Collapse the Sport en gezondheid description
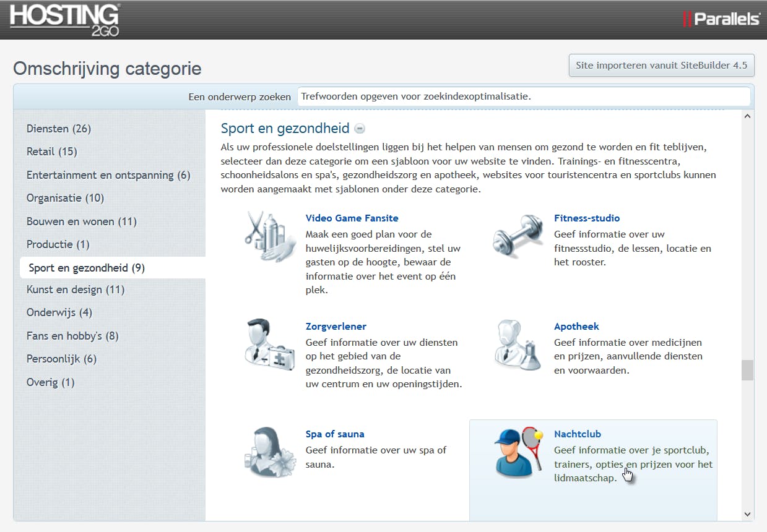767x532 pixels. pyautogui.click(x=360, y=129)
